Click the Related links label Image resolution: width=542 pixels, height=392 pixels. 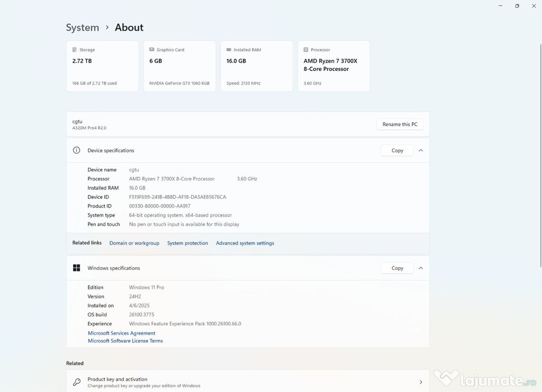tap(87, 243)
